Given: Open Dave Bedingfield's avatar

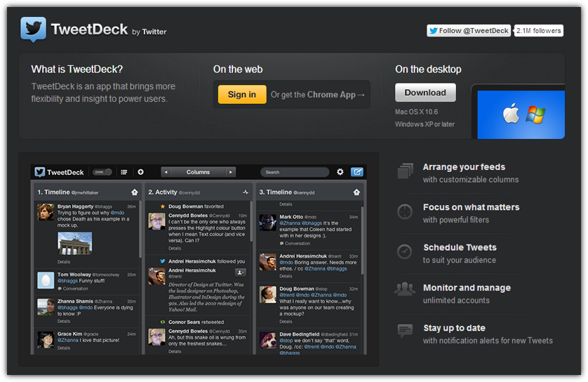Looking at the screenshot, I should pyautogui.click(x=268, y=340).
